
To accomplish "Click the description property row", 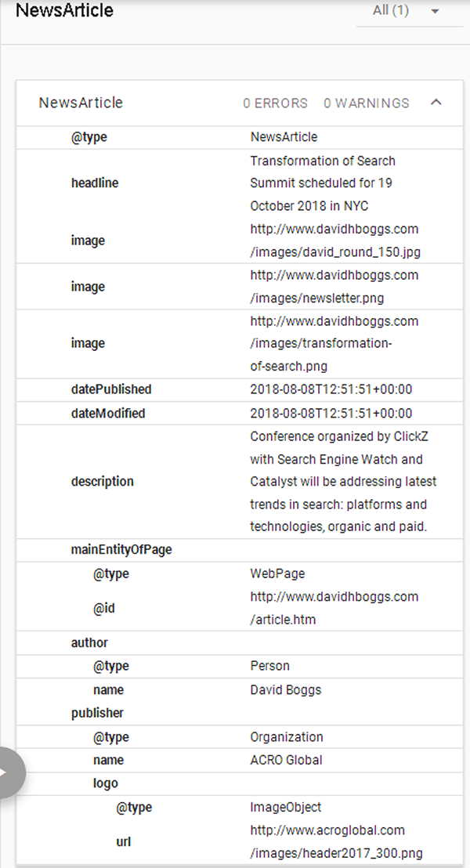I will 240,482.
